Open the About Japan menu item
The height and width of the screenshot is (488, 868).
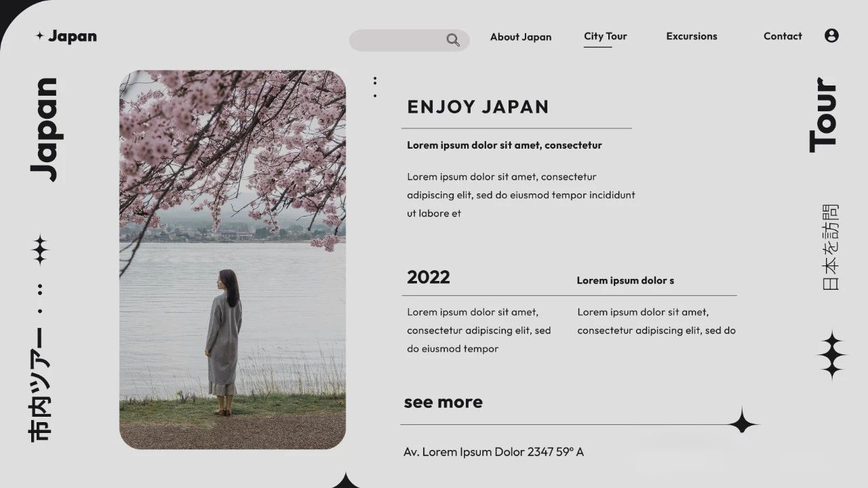tap(521, 37)
